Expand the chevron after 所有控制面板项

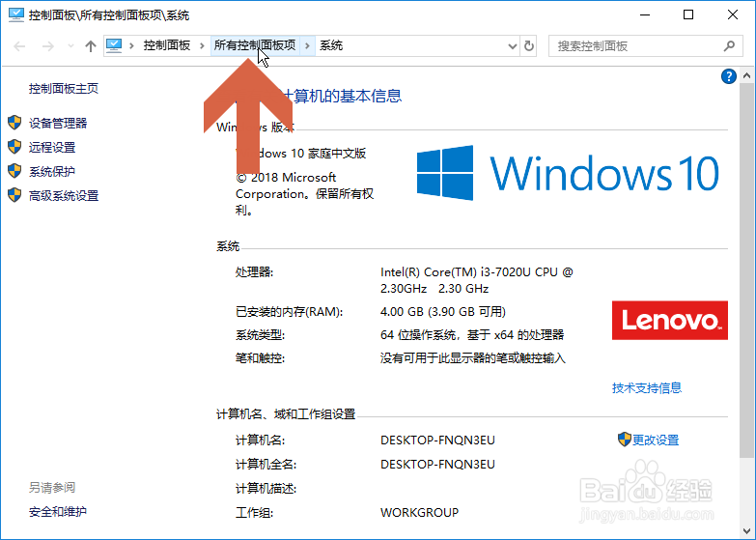[307, 45]
